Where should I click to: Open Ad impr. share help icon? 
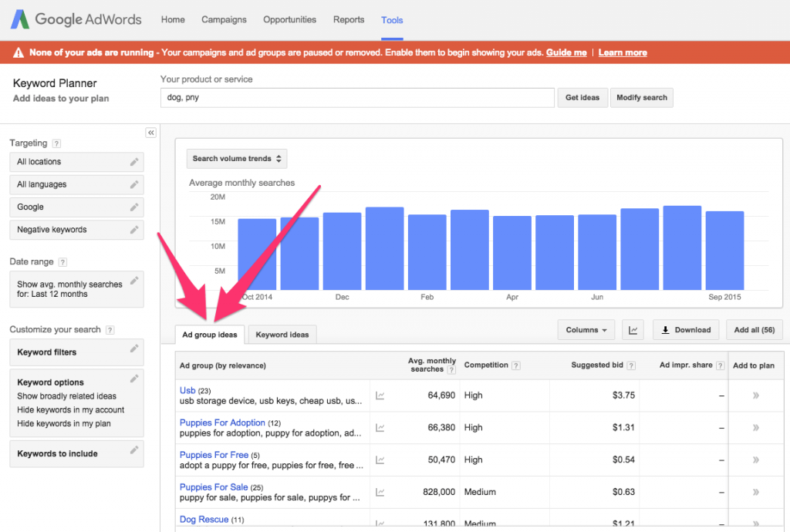coord(721,366)
